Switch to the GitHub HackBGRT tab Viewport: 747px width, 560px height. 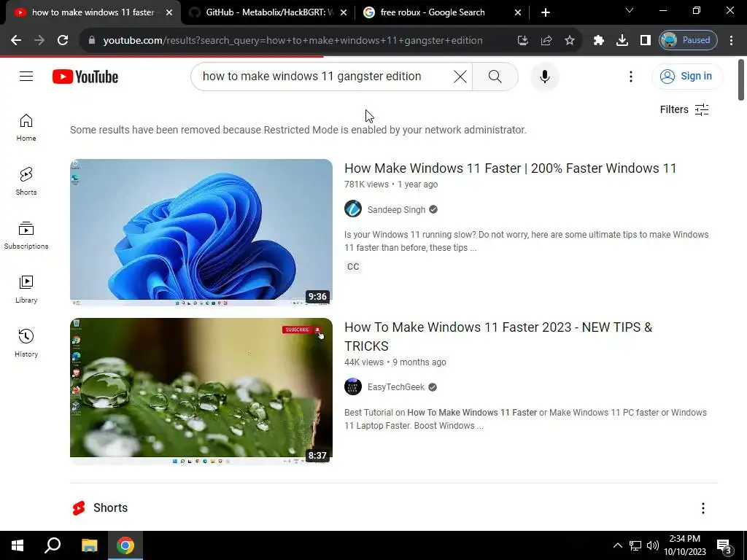click(269, 12)
